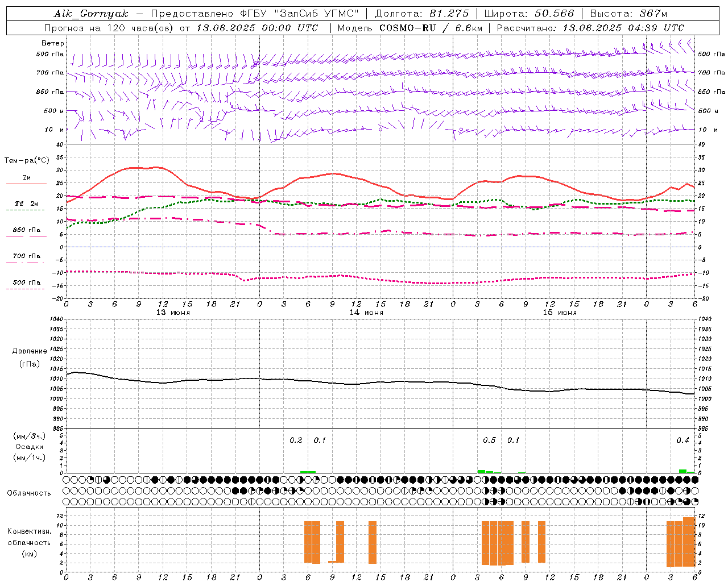Click the '14 июня' date label

coord(366,313)
